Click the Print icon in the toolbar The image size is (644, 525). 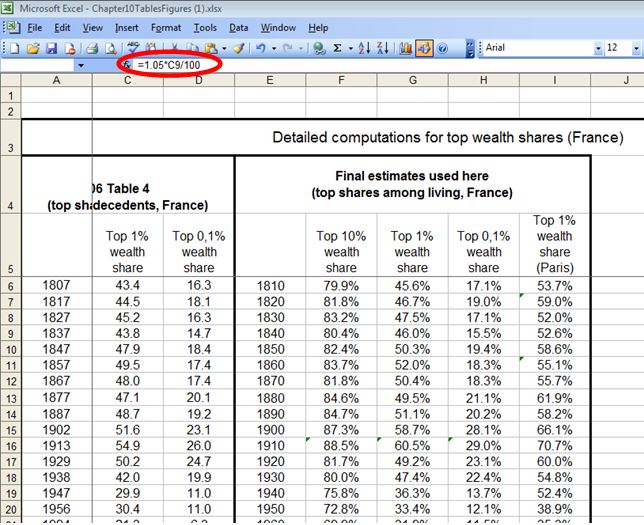92,48
